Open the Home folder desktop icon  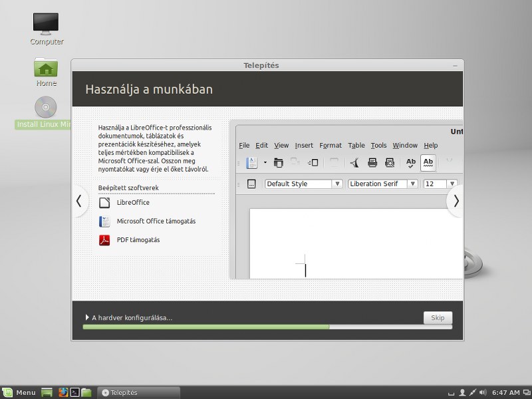click(x=46, y=72)
